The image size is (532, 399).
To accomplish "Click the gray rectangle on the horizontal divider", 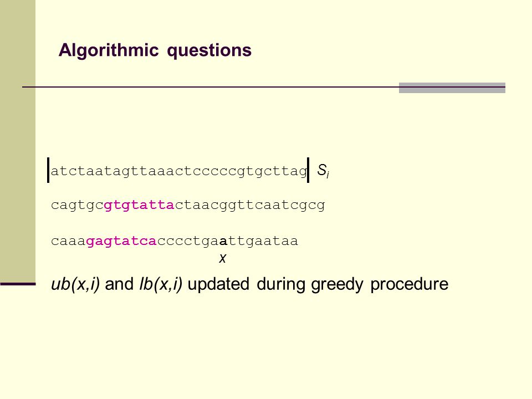I will coord(452,88).
